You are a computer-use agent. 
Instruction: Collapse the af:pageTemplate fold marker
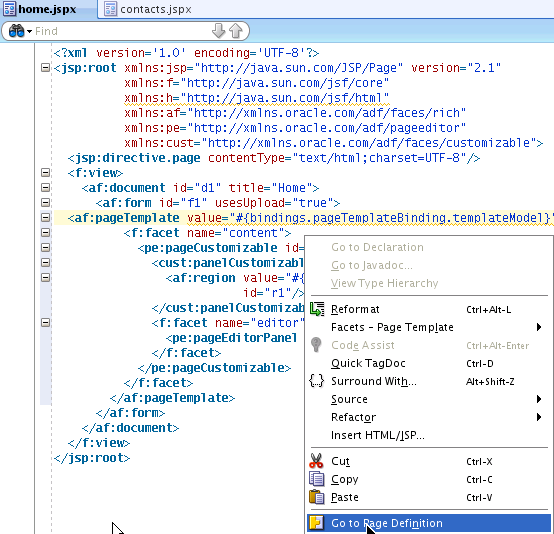[45, 217]
